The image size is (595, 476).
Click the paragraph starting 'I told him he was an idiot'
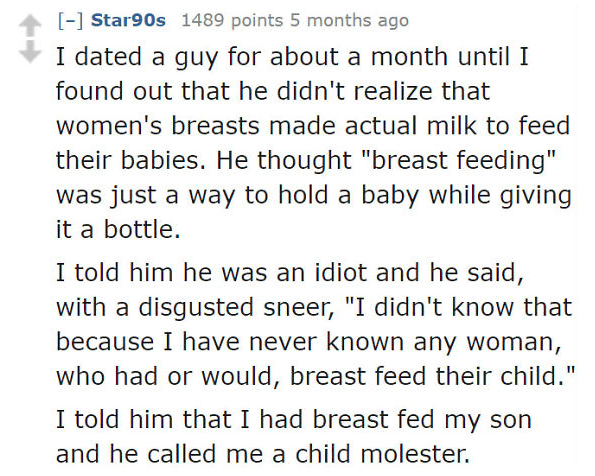point(315,324)
